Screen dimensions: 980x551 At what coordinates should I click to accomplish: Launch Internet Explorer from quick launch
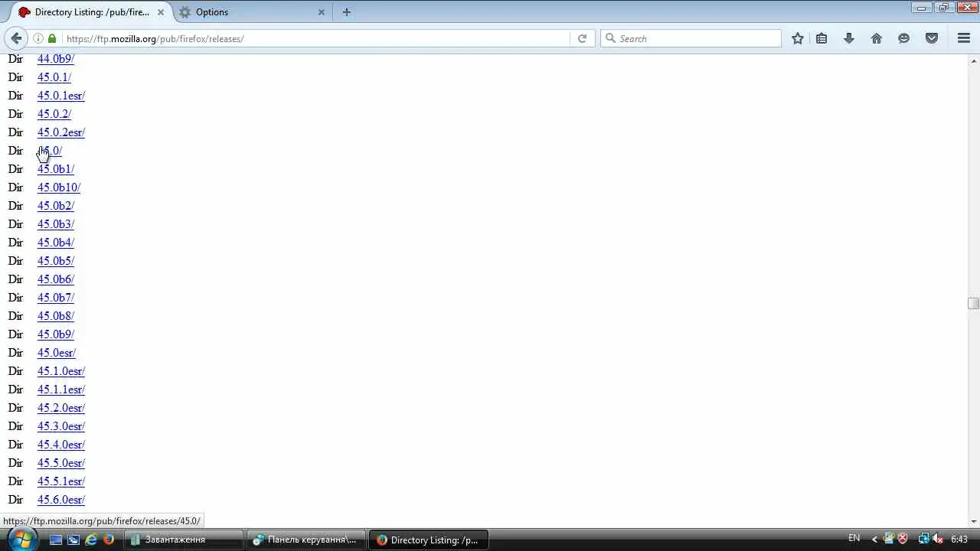coord(91,540)
